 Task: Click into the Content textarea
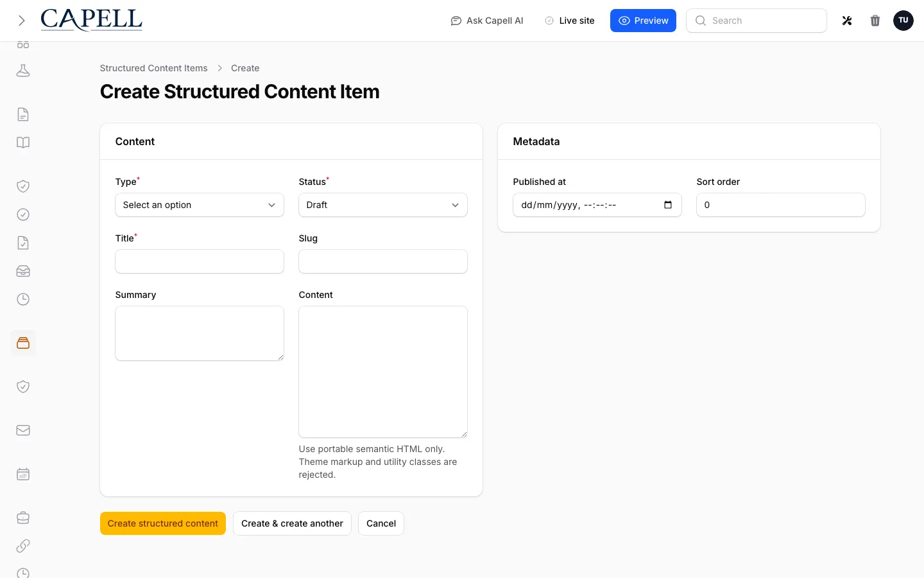[383, 372]
